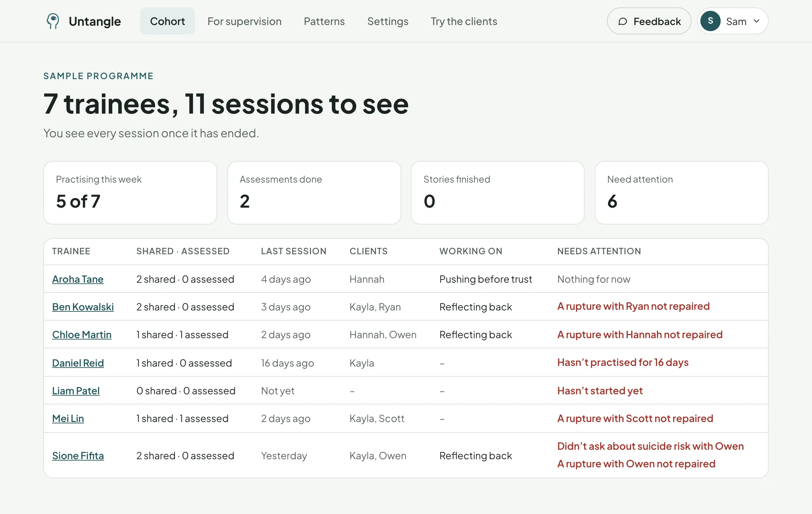Open trainee Daniel Reid's profile
The image size is (812, 514).
click(78, 363)
